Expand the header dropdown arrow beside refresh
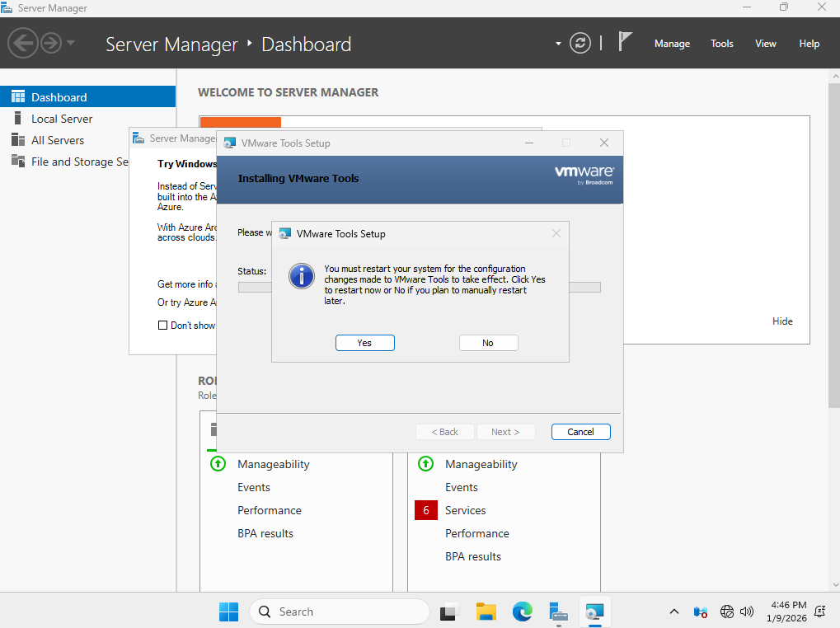Screen dimensions: 840x628 click(558, 44)
